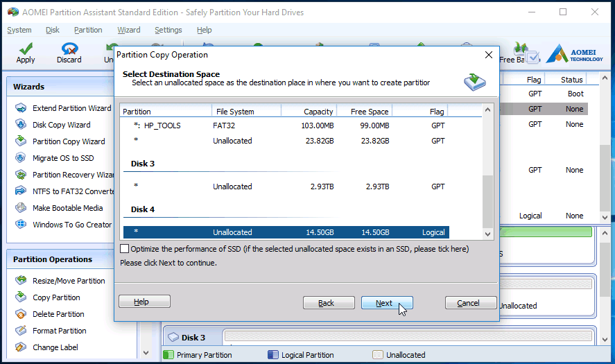The width and height of the screenshot is (615, 364).
Task: Open the Disk menu
Action: 53,30
